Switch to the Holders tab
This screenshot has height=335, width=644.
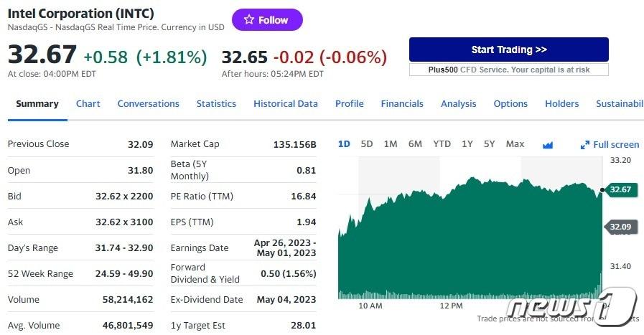[561, 103]
